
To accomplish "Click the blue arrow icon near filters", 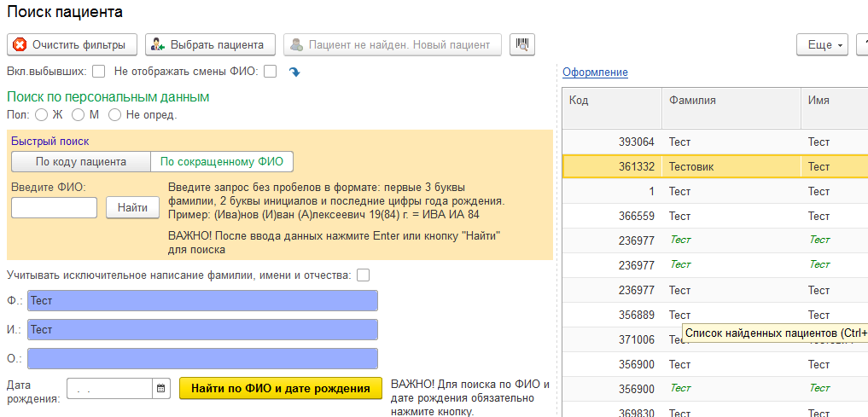I will 294,72.
